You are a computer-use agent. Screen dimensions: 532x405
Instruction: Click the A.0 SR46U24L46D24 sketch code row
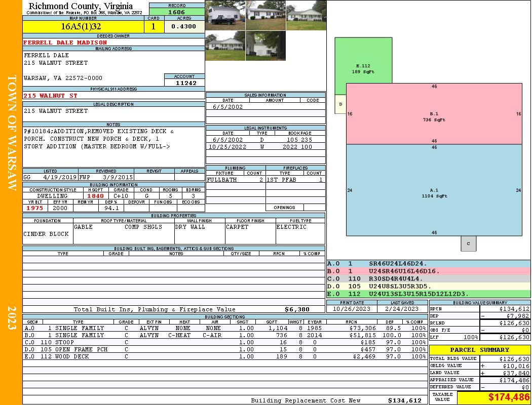point(429,264)
